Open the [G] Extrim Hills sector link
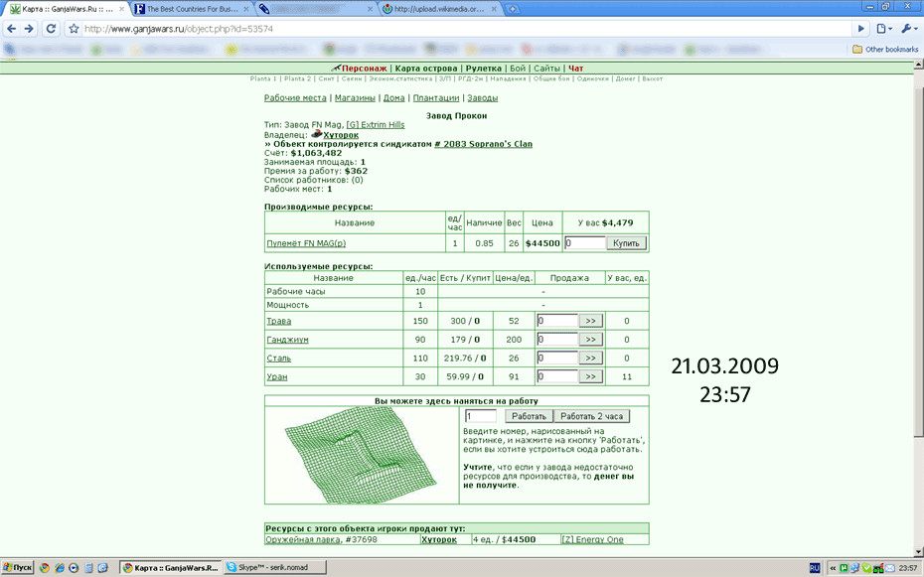The width and height of the screenshot is (924, 577). tap(376, 125)
